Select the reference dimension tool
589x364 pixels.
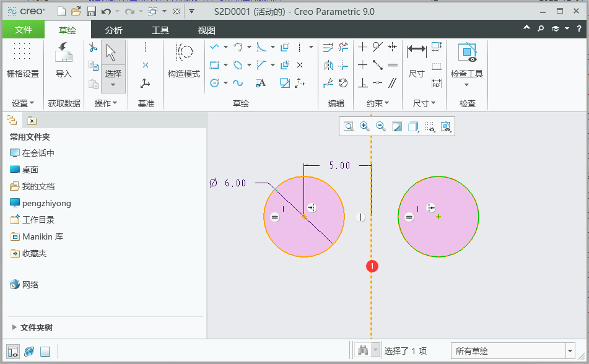(436, 83)
